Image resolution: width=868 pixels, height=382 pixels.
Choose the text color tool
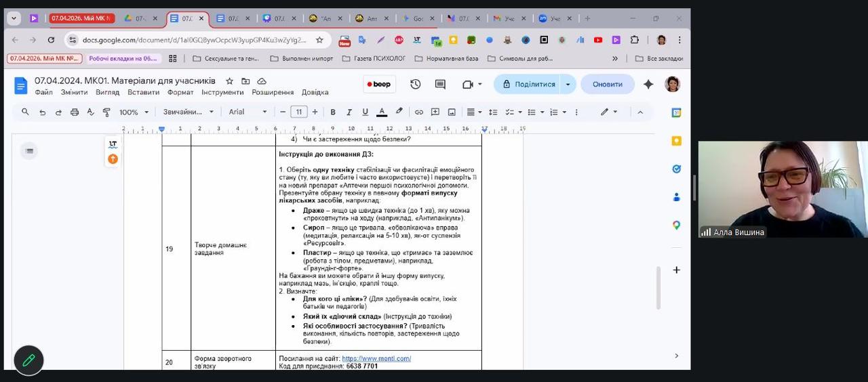pos(382,112)
